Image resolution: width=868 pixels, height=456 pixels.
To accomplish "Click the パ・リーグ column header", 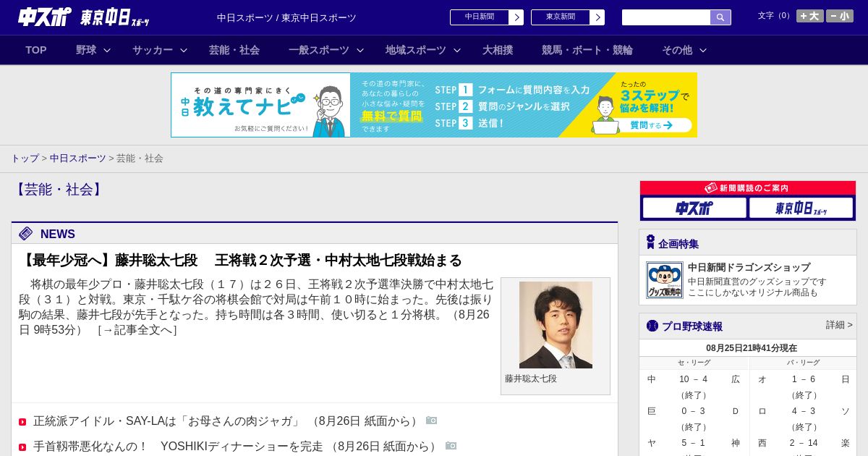I will [803, 363].
